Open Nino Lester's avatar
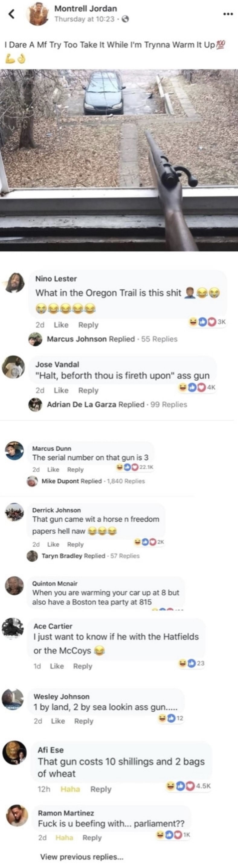Image resolution: width=238 pixels, height=868 pixels. [x=14, y=282]
